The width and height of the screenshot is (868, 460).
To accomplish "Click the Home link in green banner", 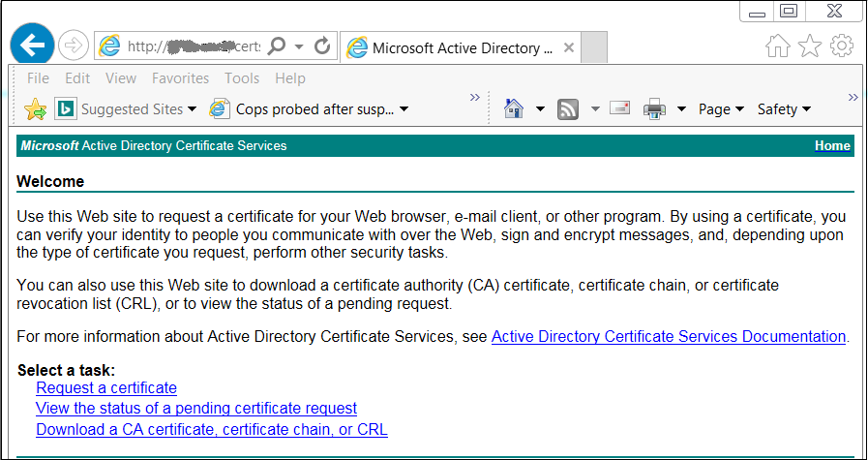I will (832, 146).
